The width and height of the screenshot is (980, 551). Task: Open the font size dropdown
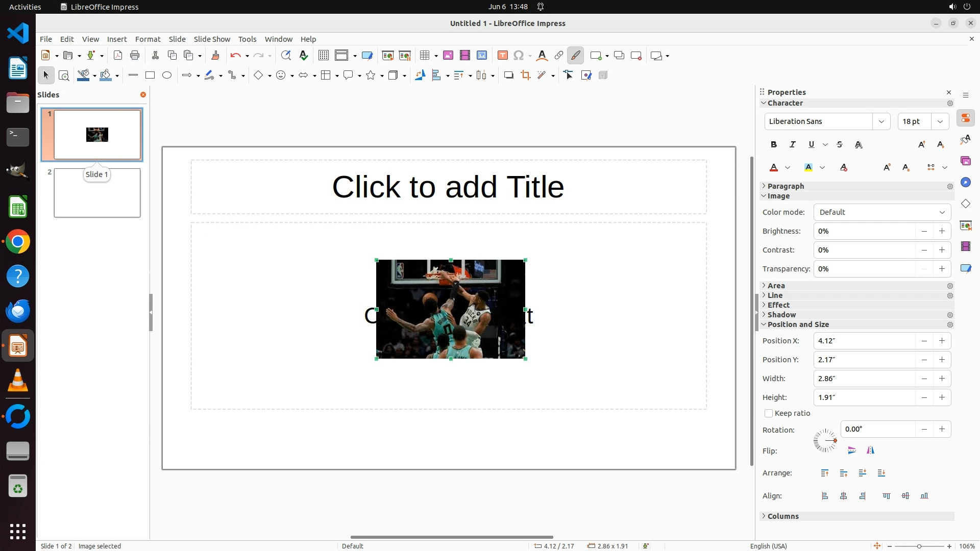940,121
